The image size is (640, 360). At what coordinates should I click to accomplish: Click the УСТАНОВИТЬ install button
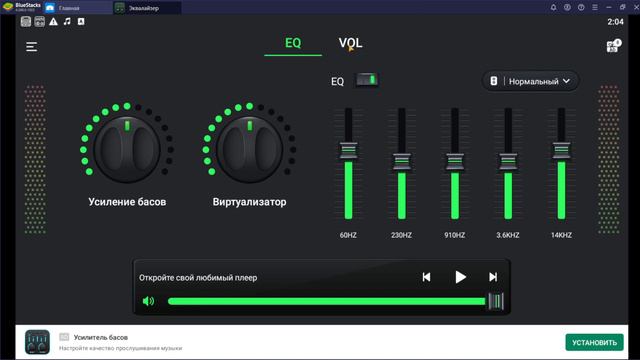594,342
